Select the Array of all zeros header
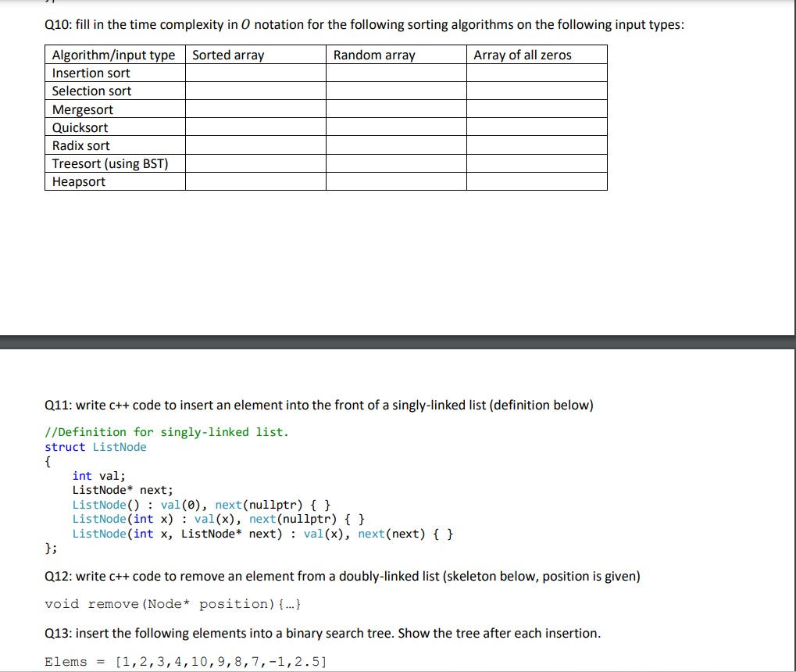 tap(520, 55)
